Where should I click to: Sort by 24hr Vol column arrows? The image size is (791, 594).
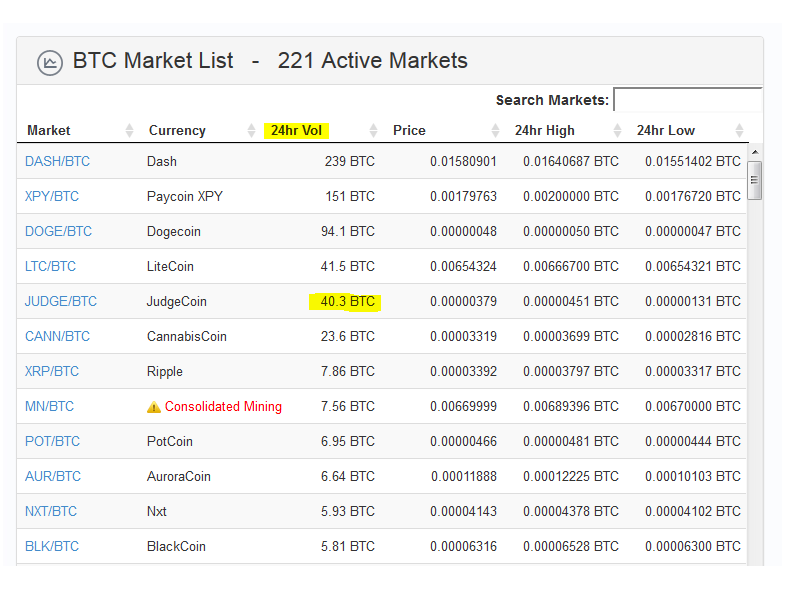(373, 130)
